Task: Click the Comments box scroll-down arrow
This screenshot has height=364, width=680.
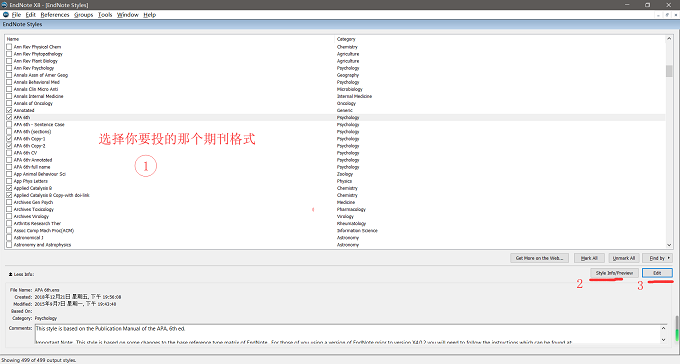Action: pyautogui.click(x=663, y=340)
